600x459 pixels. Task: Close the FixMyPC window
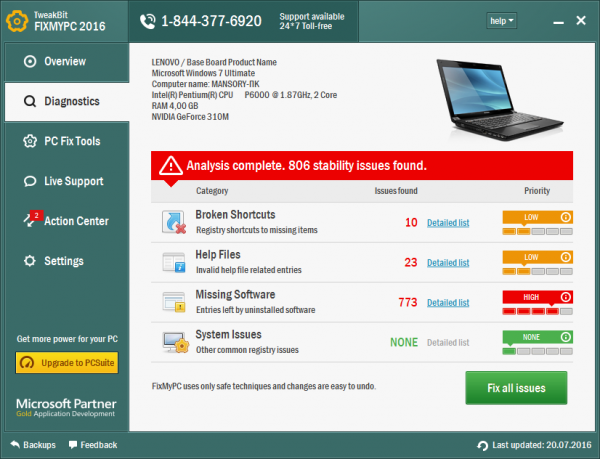coord(581,21)
